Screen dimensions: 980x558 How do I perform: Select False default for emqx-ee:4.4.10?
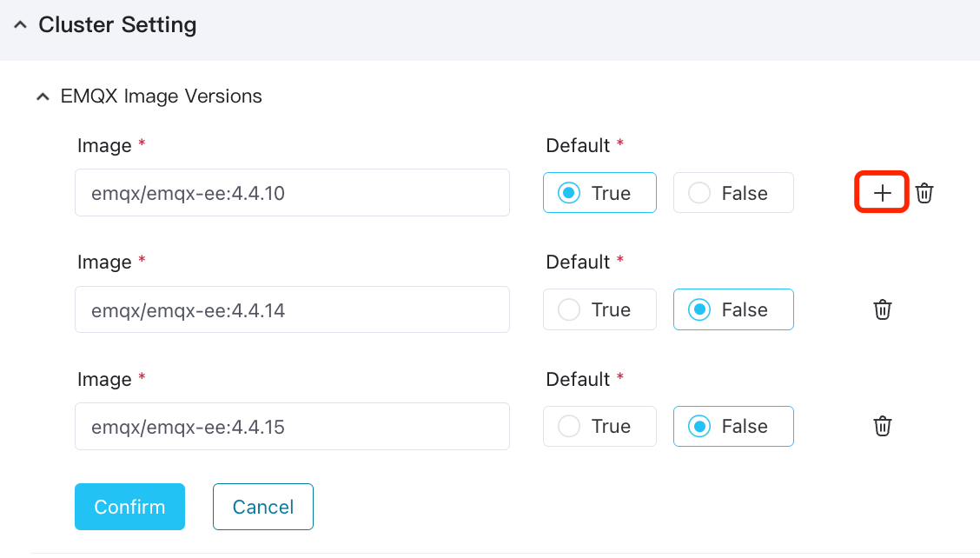[x=700, y=193]
